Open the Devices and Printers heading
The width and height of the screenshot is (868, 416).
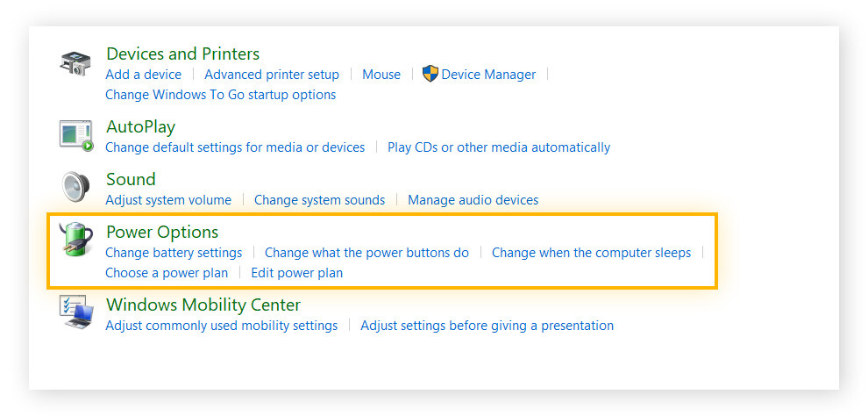pos(182,54)
